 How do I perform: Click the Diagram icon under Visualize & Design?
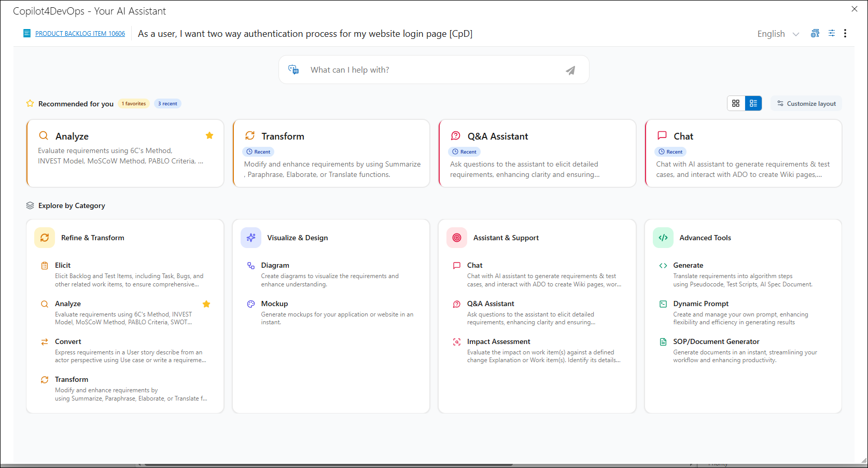click(251, 266)
